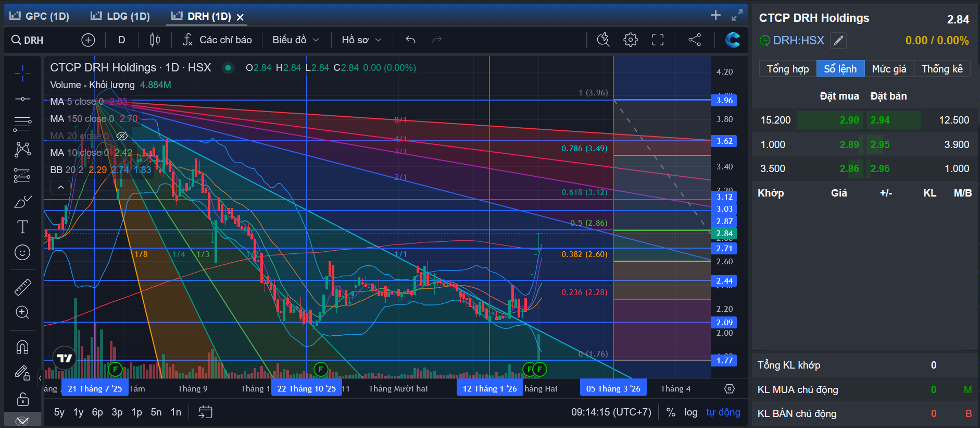Select the text annotation tool
The width and height of the screenshot is (980, 428).
pos(22,227)
